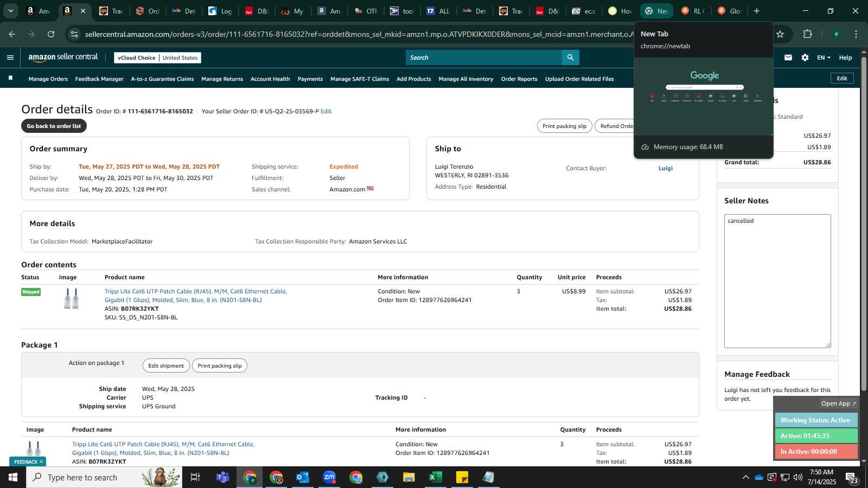The height and width of the screenshot is (488, 868).
Task: Go to Account Health
Action: coord(270,79)
